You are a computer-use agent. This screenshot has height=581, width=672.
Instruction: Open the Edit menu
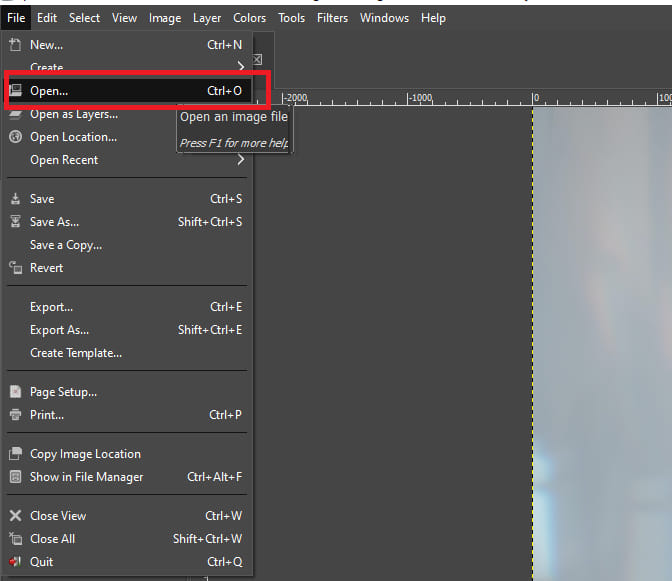(47, 18)
